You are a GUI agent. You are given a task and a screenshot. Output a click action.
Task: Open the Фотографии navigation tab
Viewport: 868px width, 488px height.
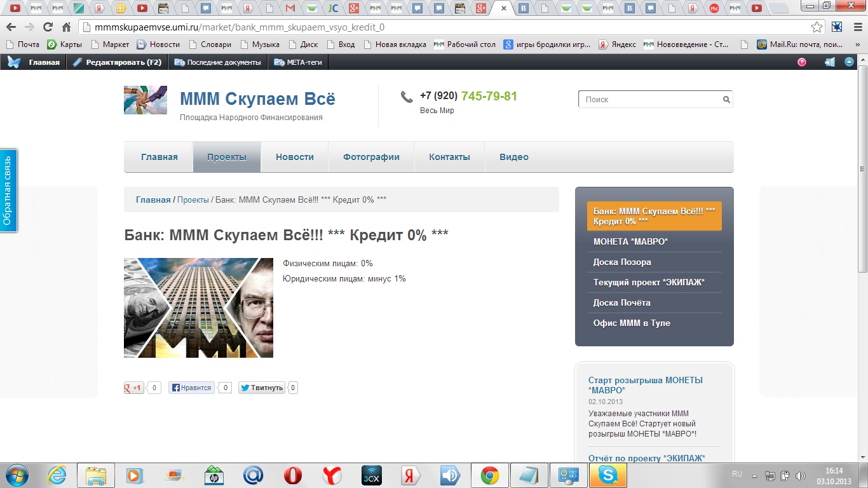[371, 157]
